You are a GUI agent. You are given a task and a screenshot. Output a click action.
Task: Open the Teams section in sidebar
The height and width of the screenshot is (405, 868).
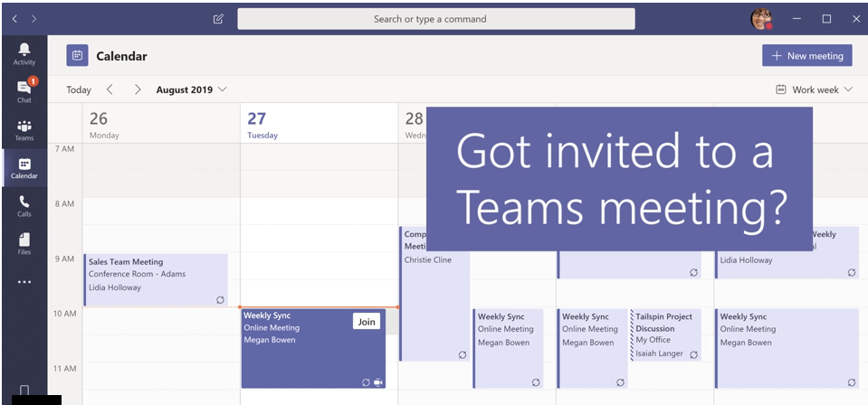point(24,129)
